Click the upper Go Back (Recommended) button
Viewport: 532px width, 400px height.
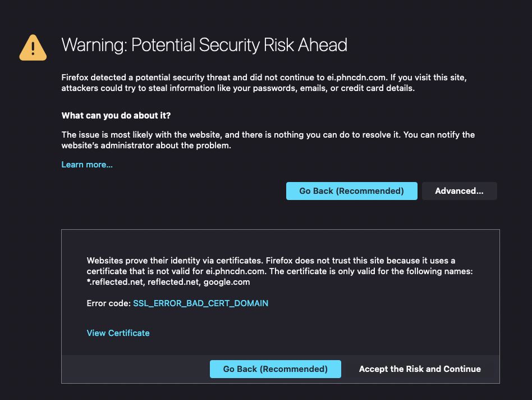click(x=351, y=191)
